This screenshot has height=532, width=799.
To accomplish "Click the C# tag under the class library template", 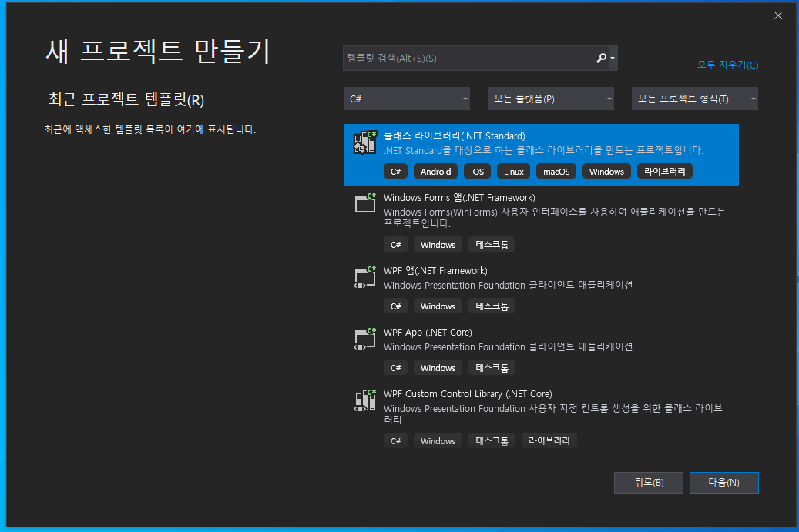I will click(x=395, y=172).
